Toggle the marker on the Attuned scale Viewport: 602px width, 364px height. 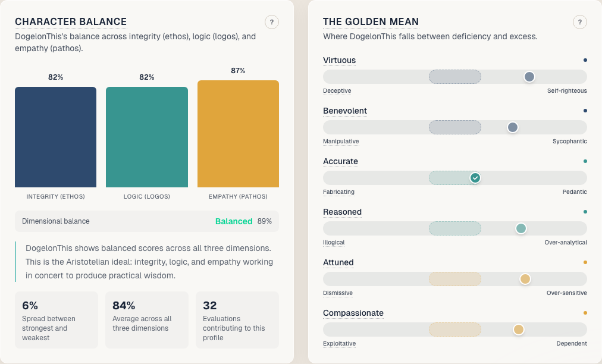[x=525, y=278]
